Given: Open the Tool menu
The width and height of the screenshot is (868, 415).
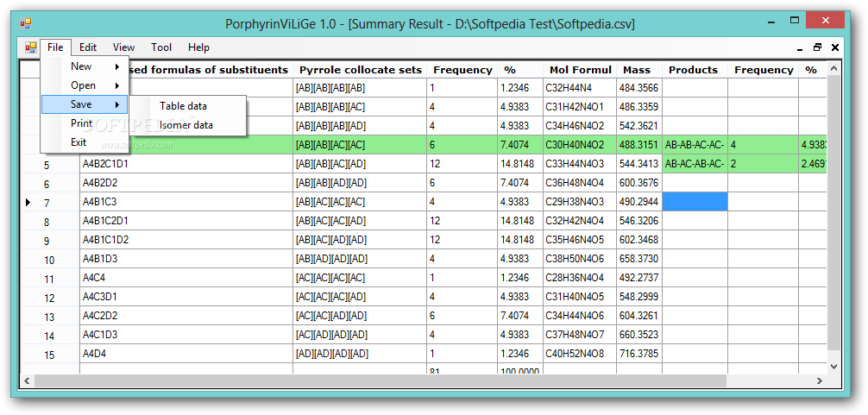Looking at the screenshot, I should pyautogui.click(x=161, y=47).
